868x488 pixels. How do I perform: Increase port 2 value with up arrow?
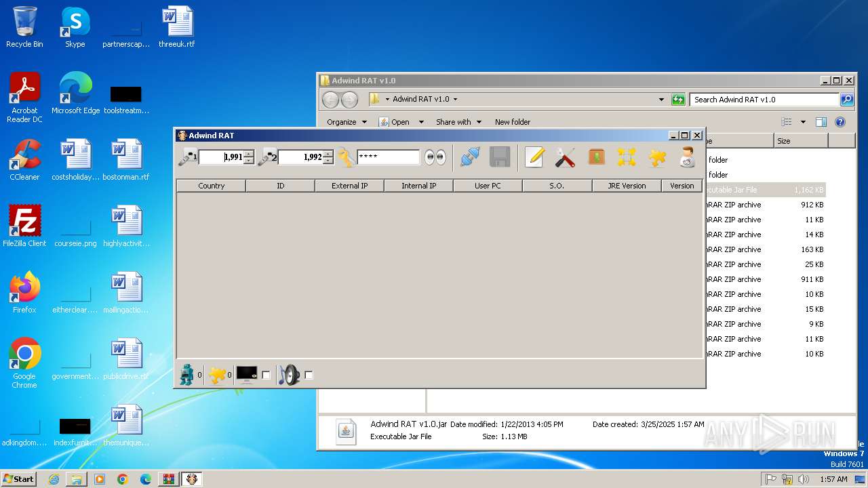coord(328,153)
